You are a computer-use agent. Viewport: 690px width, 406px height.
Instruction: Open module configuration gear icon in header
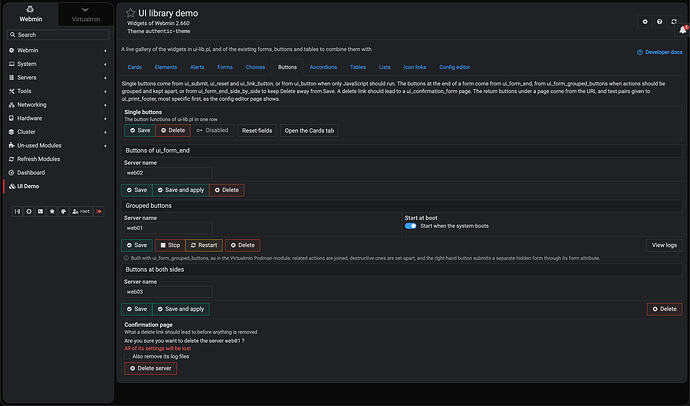point(645,22)
